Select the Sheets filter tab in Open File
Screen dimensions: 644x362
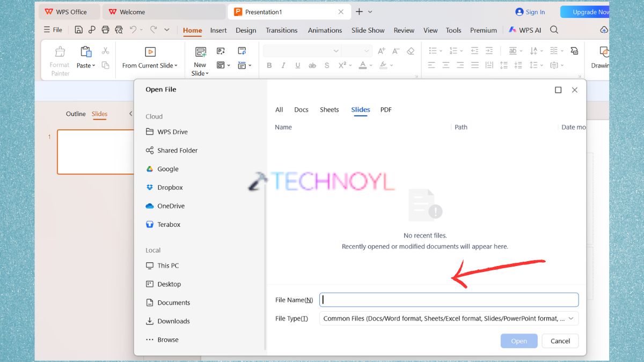pos(330,109)
